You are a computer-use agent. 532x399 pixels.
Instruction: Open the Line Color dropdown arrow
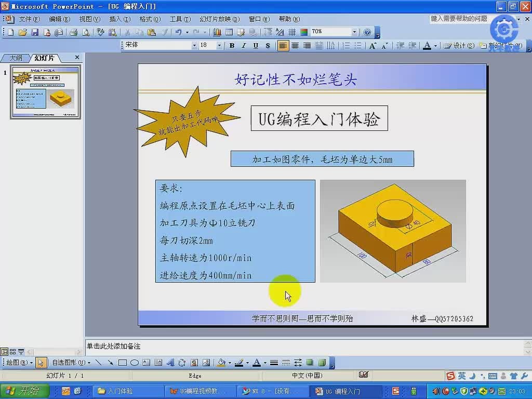point(247,363)
